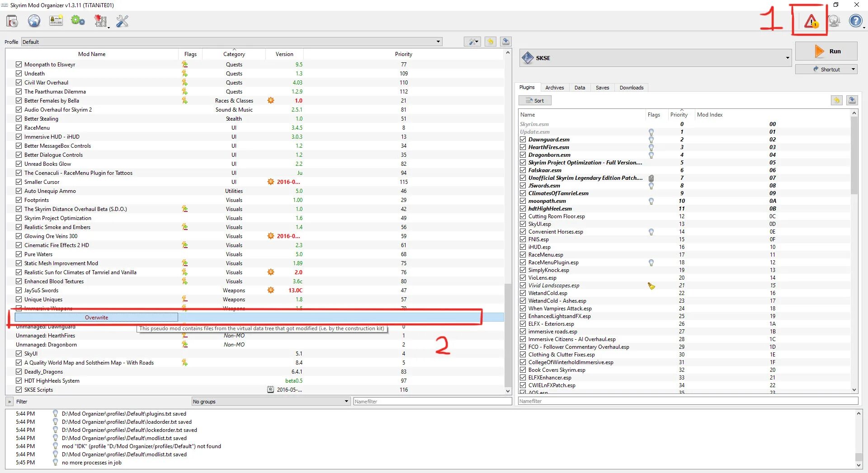Open Settings wrench and screwdriver icon
The height and width of the screenshot is (473, 868).
pyautogui.click(x=122, y=21)
